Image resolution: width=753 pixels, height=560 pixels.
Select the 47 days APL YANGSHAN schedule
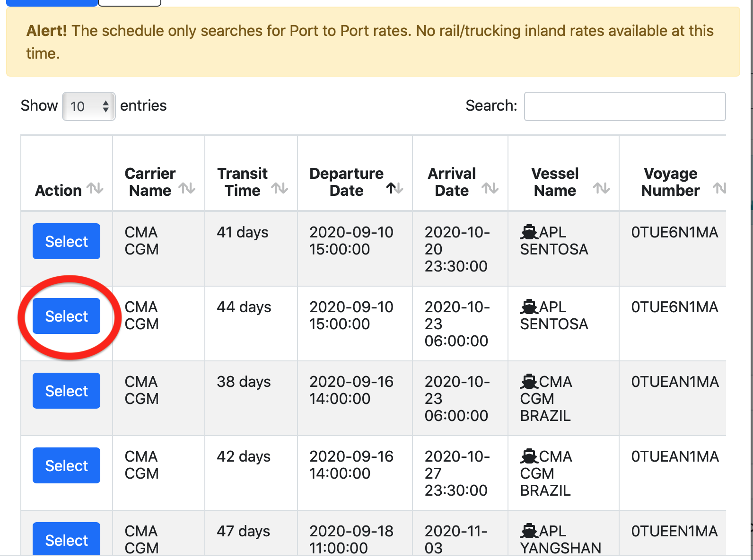pyautogui.click(x=66, y=539)
